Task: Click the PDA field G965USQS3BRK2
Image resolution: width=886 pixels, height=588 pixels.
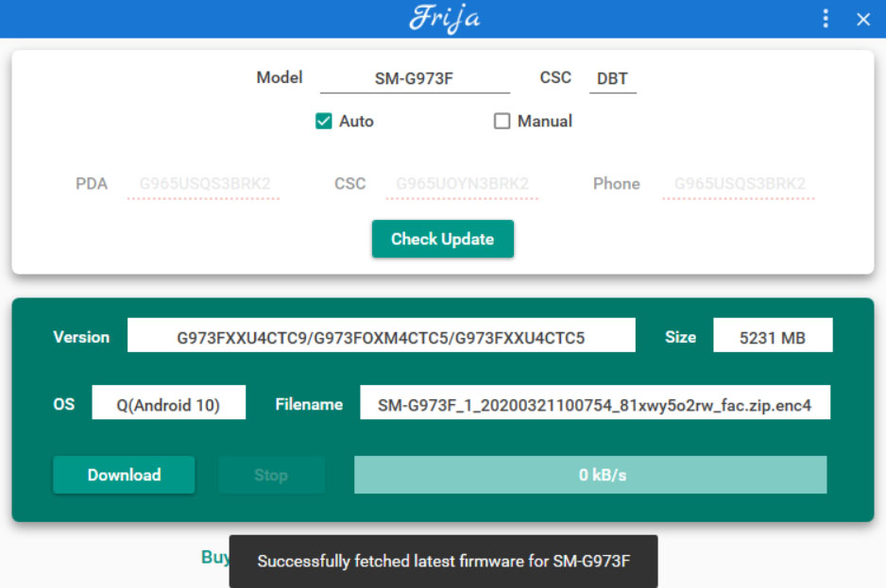Action: (x=204, y=184)
